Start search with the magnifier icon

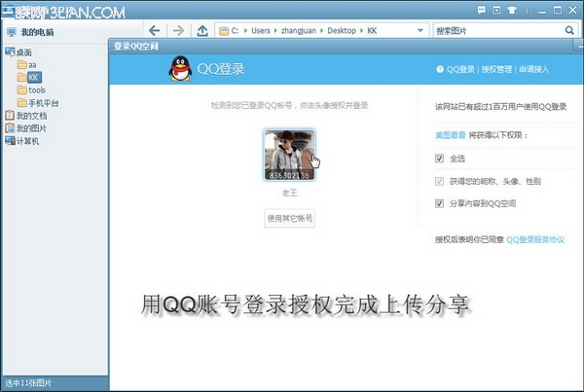coord(569,30)
